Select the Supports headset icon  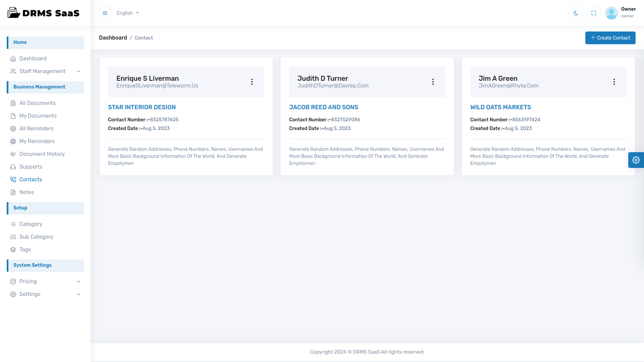coord(13,167)
